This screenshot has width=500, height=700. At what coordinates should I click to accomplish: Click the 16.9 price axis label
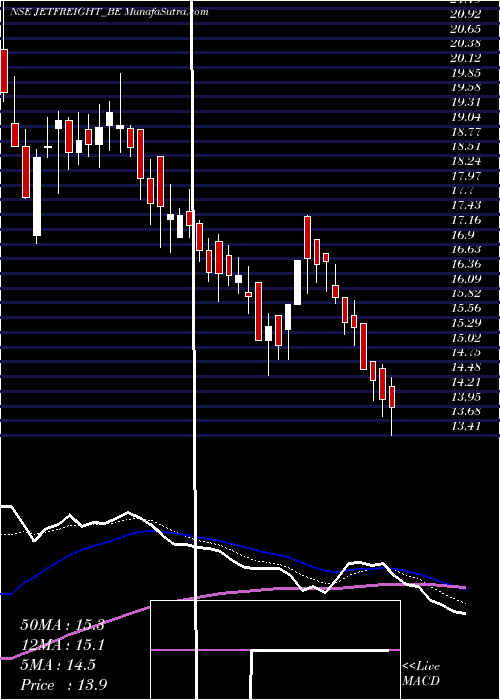coord(462,235)
